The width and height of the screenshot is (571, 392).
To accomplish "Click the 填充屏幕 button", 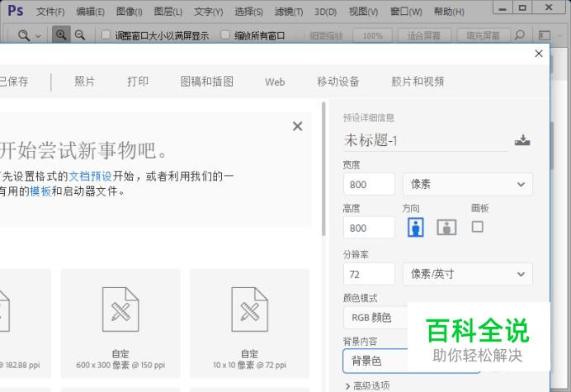I will tap(483, 35).
